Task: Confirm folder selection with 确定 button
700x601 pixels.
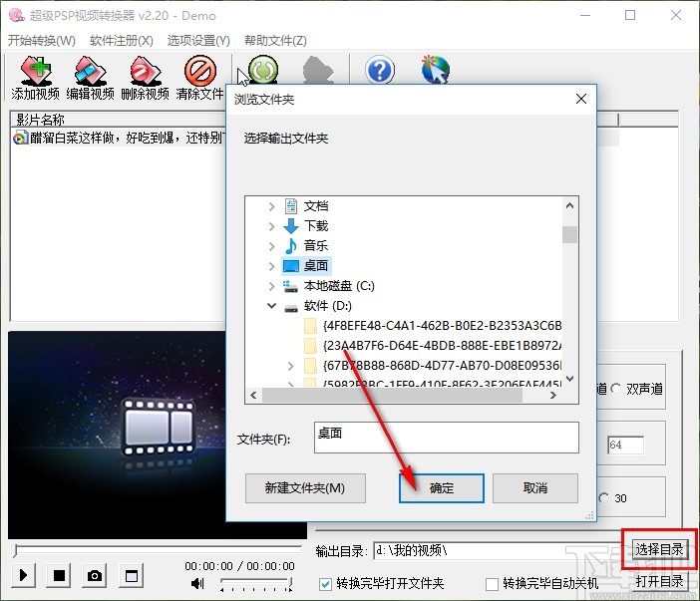Action: [441, 488]
